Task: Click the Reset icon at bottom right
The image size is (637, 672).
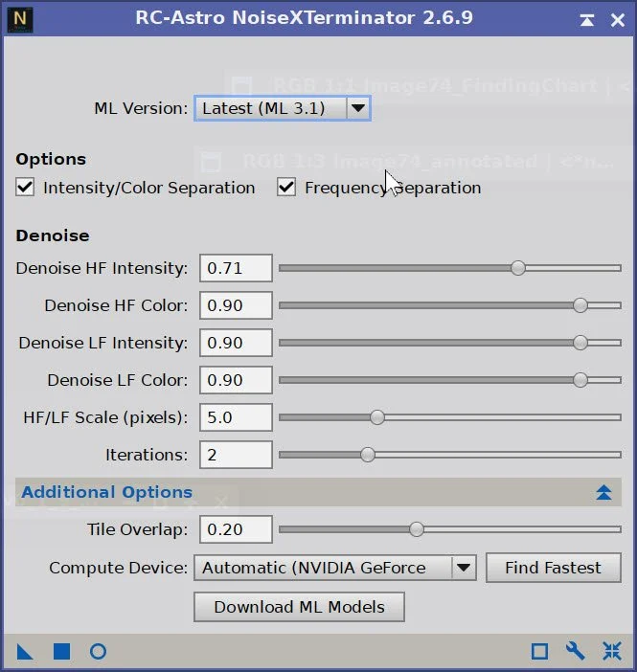Action: (x=612, y=652)
